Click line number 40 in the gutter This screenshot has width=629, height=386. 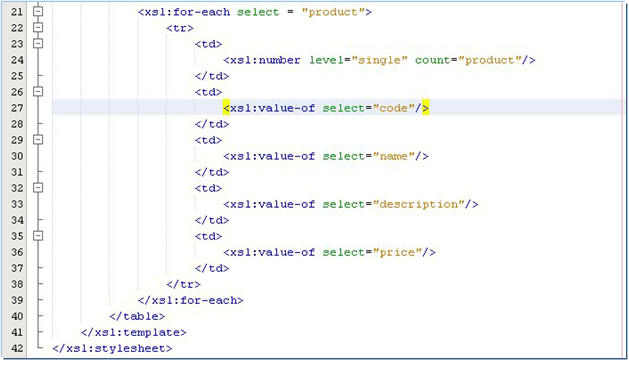click(x=17, y=317)
